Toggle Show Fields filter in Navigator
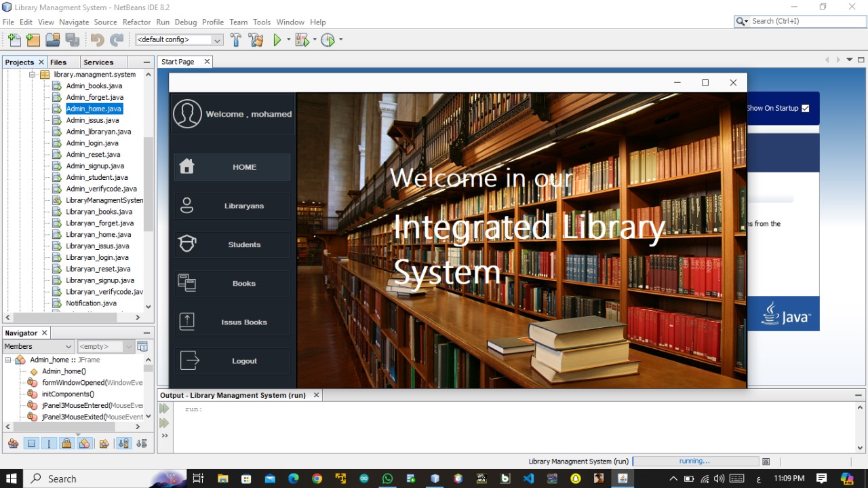 [31, 443]
